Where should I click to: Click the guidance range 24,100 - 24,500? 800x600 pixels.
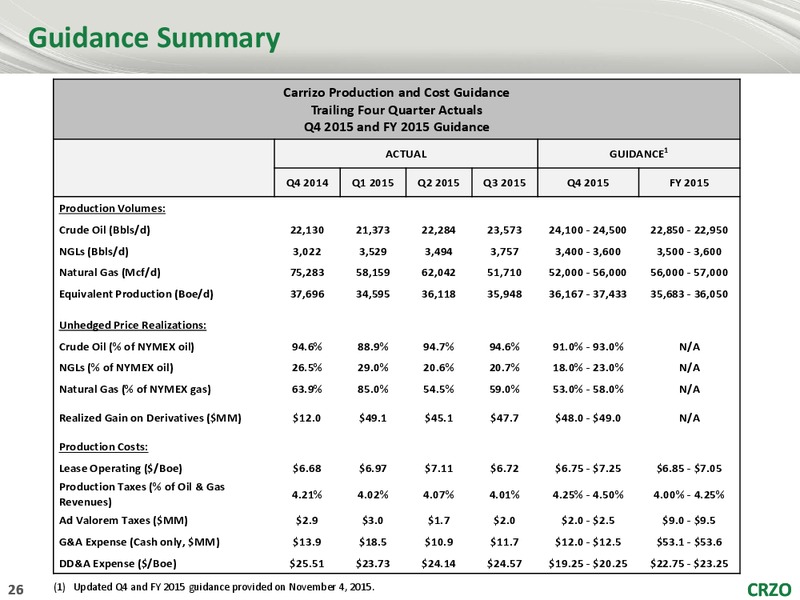click(x=588, y=230)
